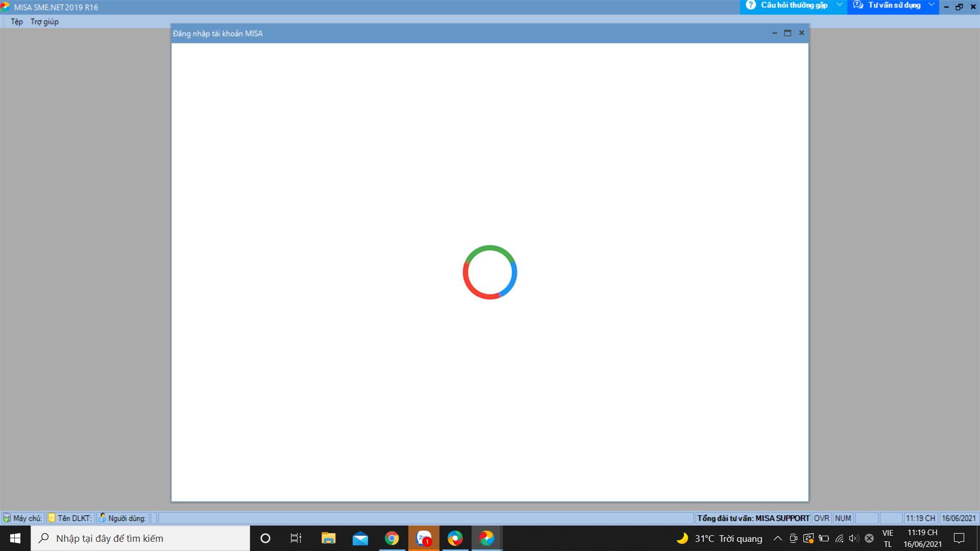Image resolution: width=980 pixels, height=551 pixels.
Task: Open the Wi-Fi network tray icon
Action: [839, 538]
